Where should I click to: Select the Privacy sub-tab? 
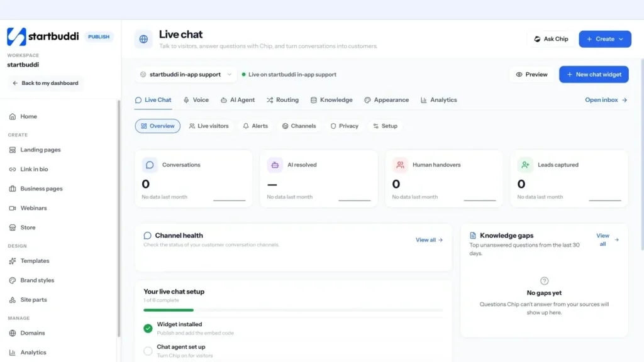344,126
